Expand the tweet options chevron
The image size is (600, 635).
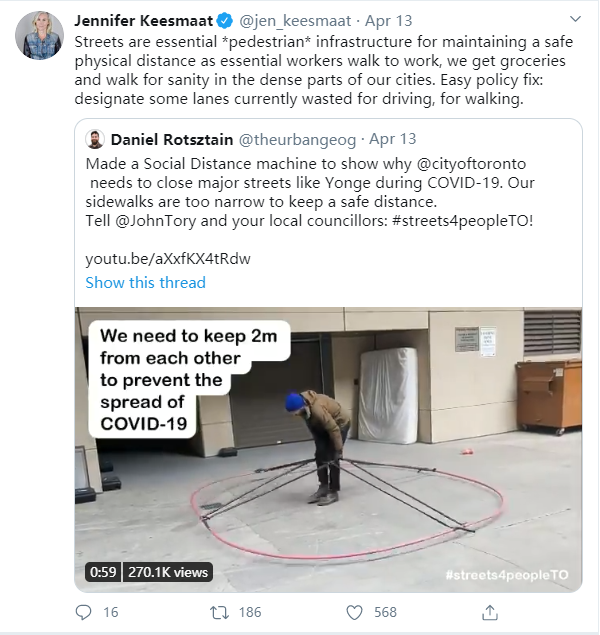coord(575,19)
